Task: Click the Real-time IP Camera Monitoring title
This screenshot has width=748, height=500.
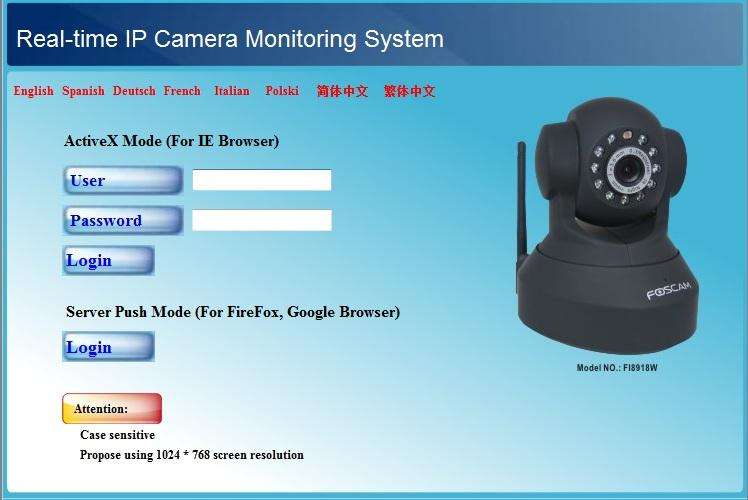Action: point(230,39)
